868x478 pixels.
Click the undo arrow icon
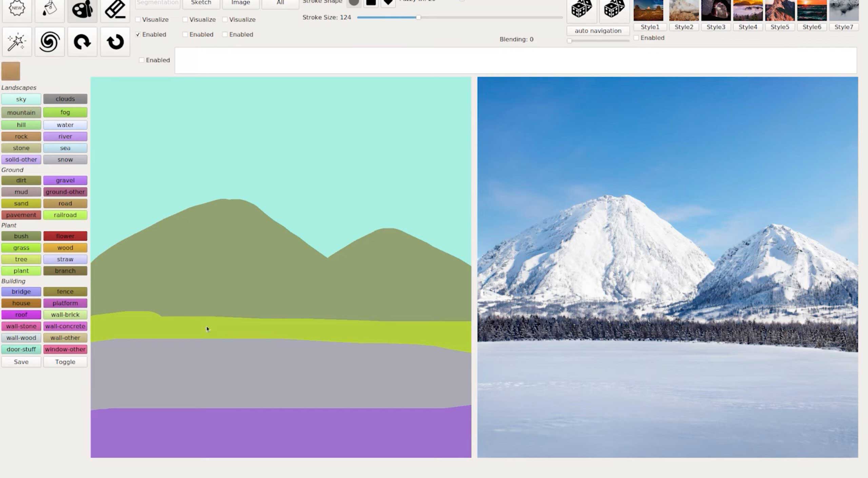pyautogui.click(x=115, y=42)
